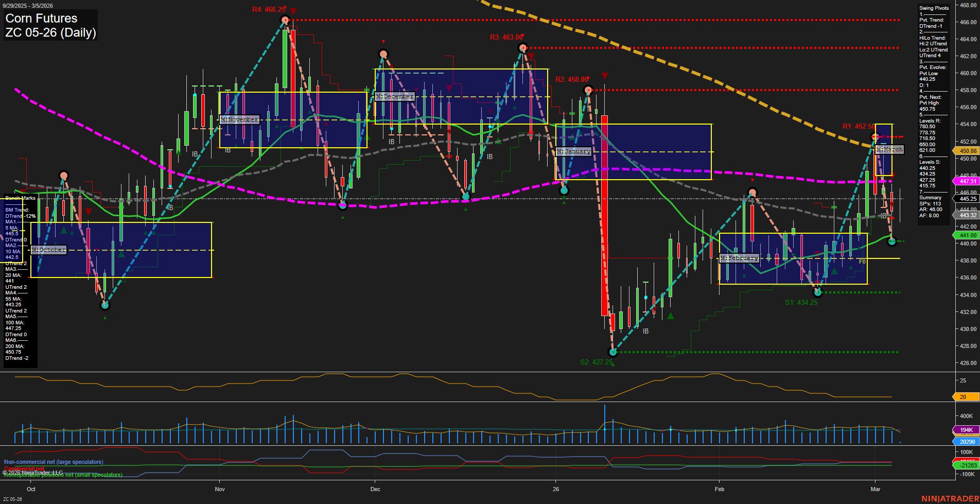980x504 pixels.
Task: Click the M:March range box label
Action: coord(889,149)
